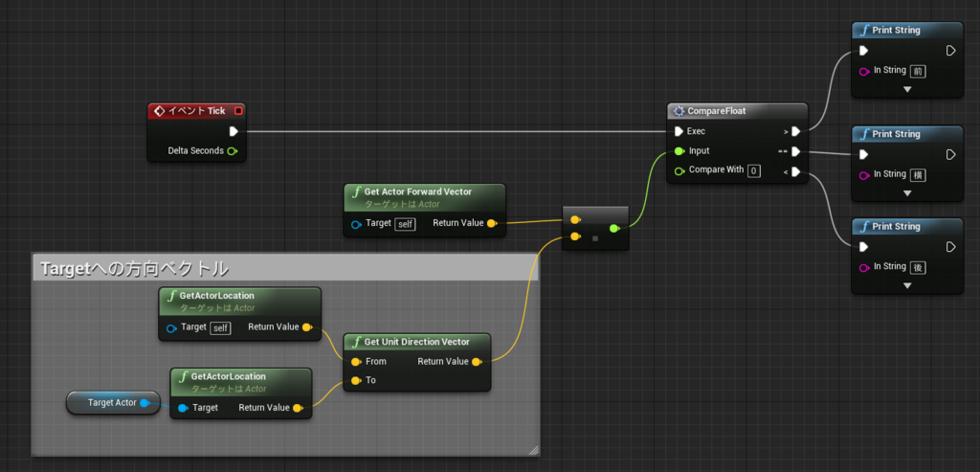The width and height of the screenshot is (980, 472).
Task: Click exec input pin of Print String 前 node
Action: pos(864,51)
